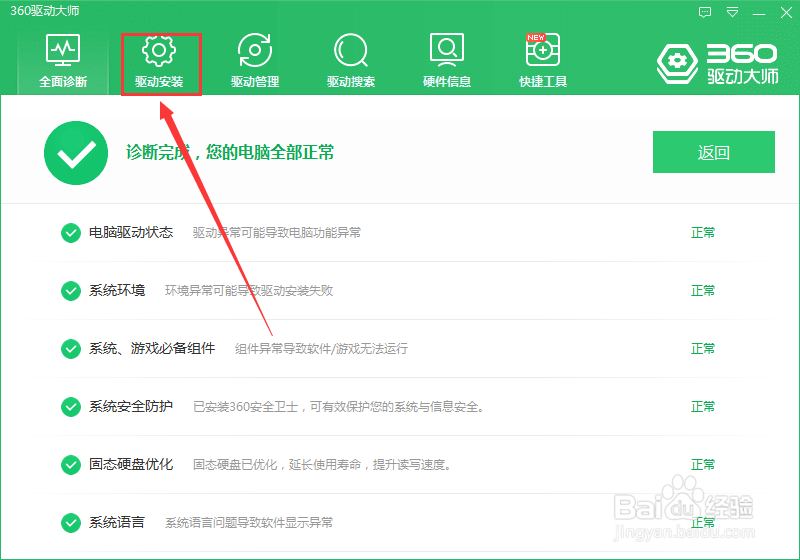
Task: Select the 固态硬盘优化 row title
Action: tap(131, 464)
